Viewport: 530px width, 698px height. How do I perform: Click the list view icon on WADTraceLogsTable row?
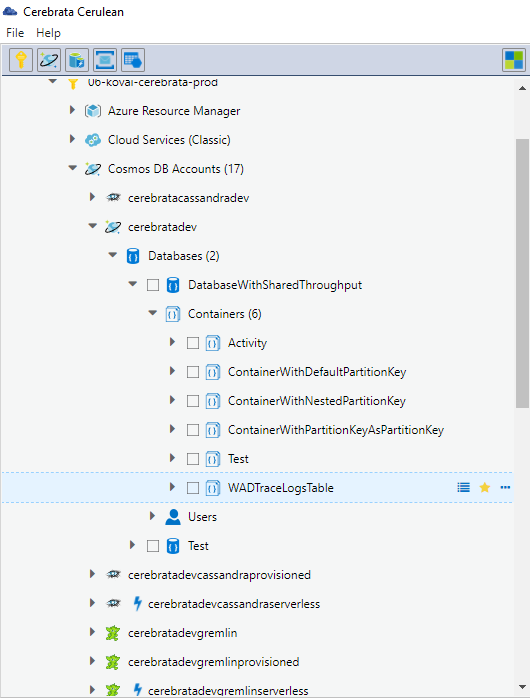pos(464,487)
